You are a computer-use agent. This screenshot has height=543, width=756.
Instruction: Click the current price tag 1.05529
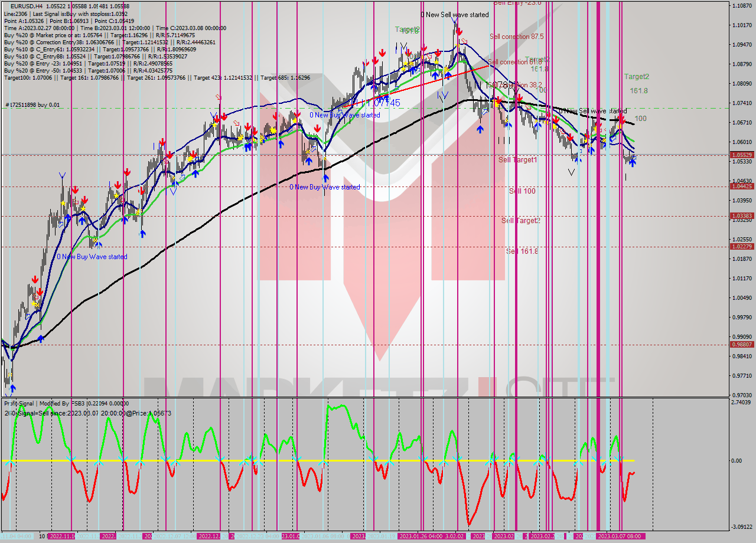(741, 155)
